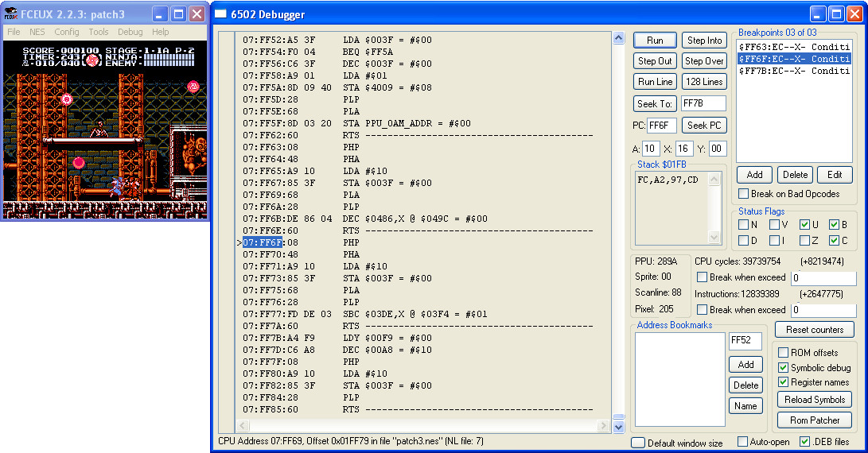Click highlighted address 07:FF6F in disassembly

[x=263, y=243]
